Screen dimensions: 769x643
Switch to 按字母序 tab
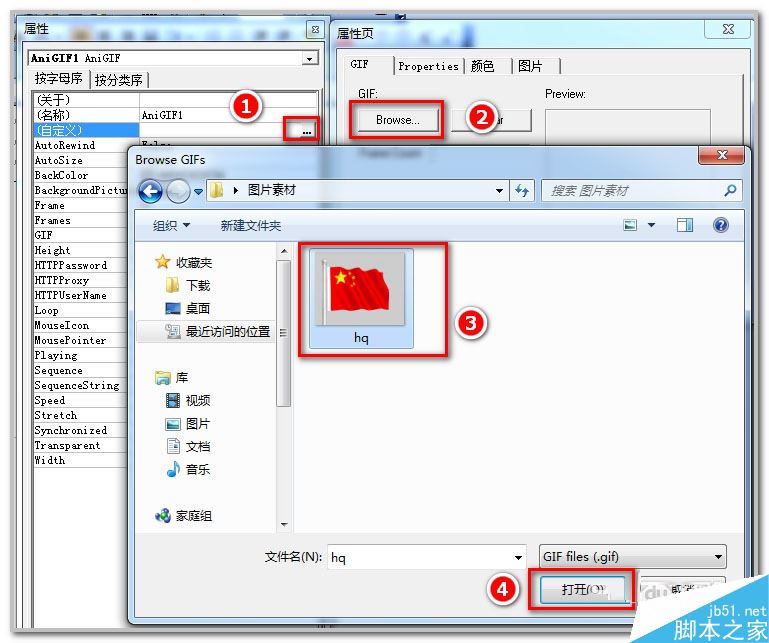(x=59, y=78)
